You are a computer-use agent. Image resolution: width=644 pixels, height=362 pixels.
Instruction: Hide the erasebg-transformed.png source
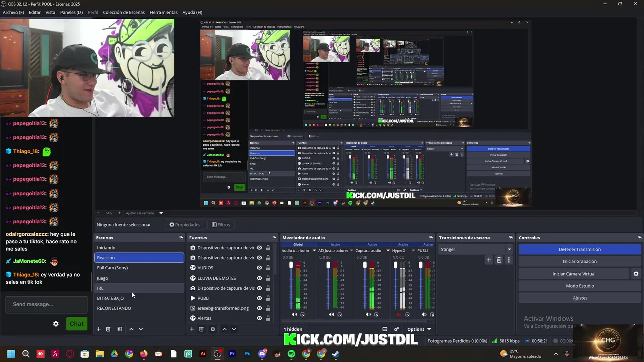(259, 308)
